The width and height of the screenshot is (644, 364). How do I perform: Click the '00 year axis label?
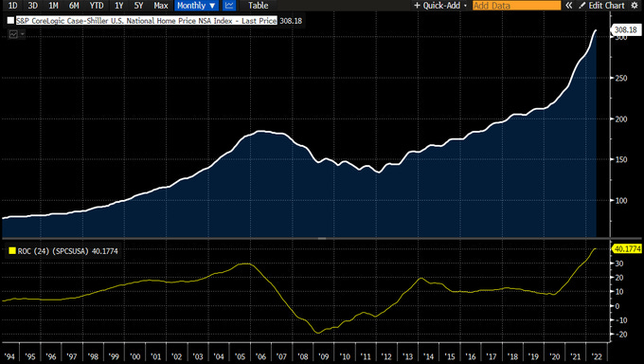click(x=135, y=356)
